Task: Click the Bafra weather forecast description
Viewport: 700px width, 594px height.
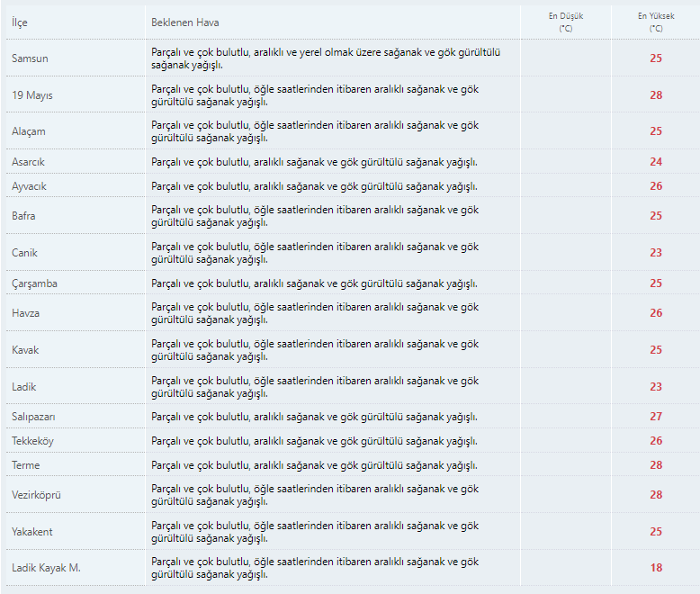Action: coord(315,216)
